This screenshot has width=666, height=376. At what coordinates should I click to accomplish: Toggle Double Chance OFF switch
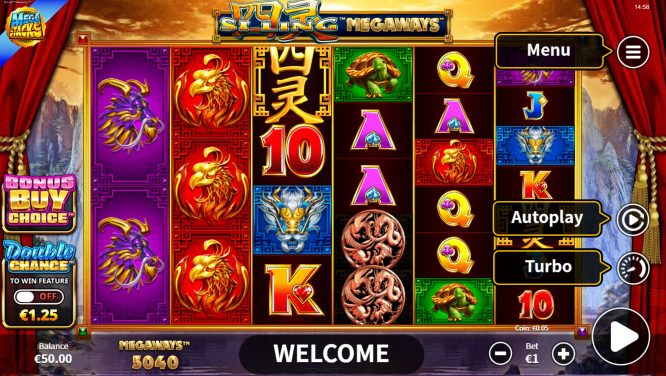click(x=39, y=297)
